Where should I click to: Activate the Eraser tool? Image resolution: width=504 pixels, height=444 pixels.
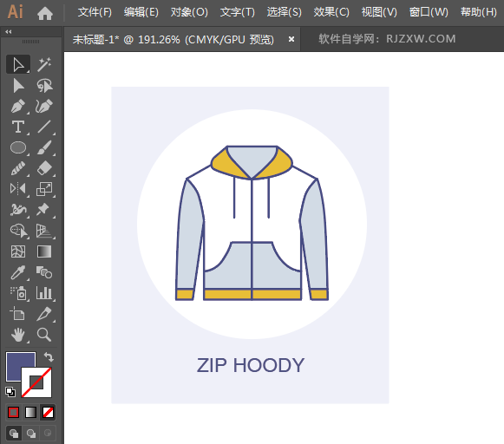pyautogui.click(x=44, y=168)
